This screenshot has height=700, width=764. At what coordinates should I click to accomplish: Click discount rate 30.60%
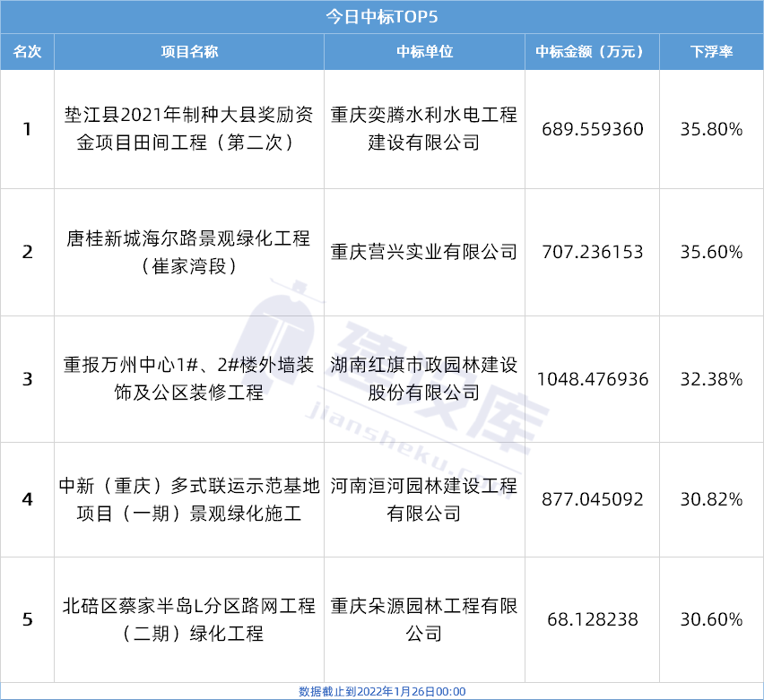coord(711,619)
